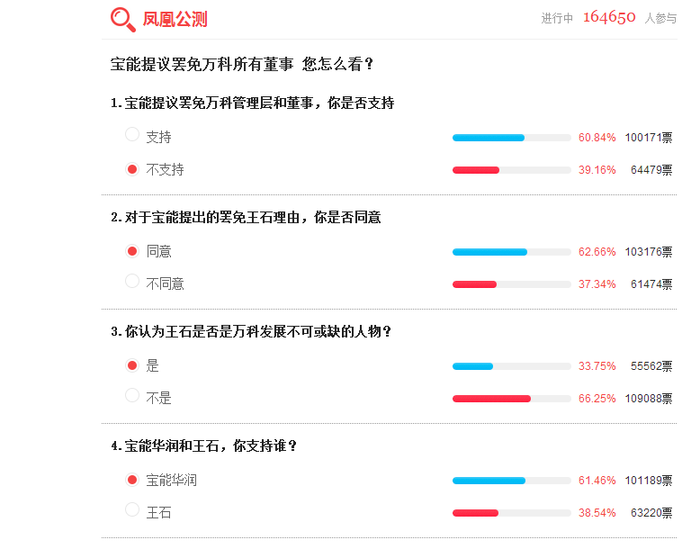Viewport: 700px width, 558px height.
Task: Click the red magnifier logo icon
Action: 123,19
